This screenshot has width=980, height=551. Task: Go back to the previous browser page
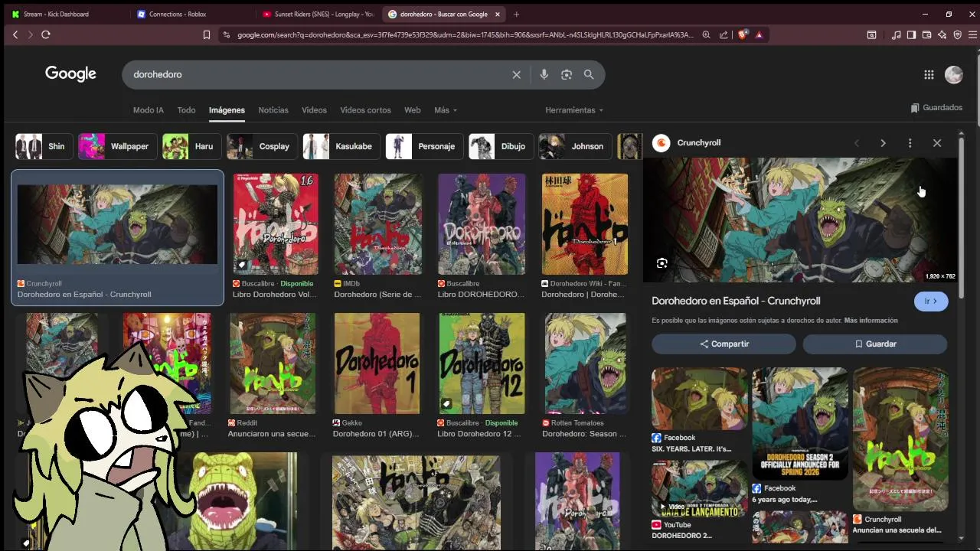pyautogui.click(x=15, y=34)
